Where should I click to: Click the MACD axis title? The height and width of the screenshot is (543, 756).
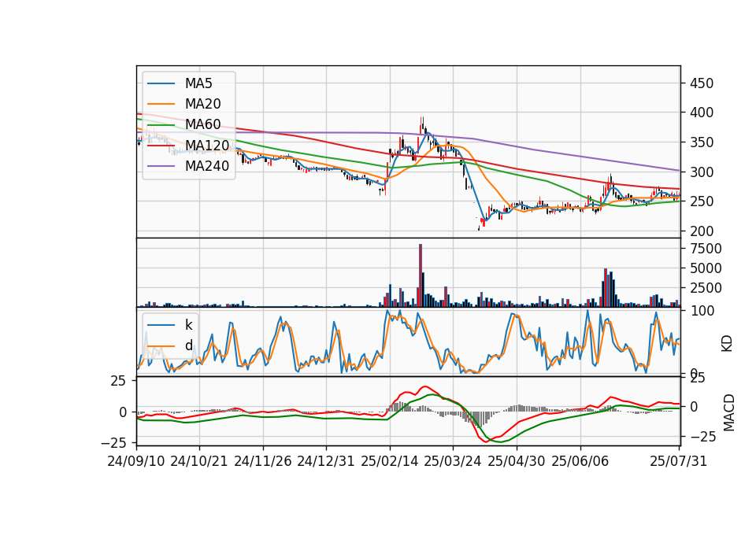click(x=729, y=412)
